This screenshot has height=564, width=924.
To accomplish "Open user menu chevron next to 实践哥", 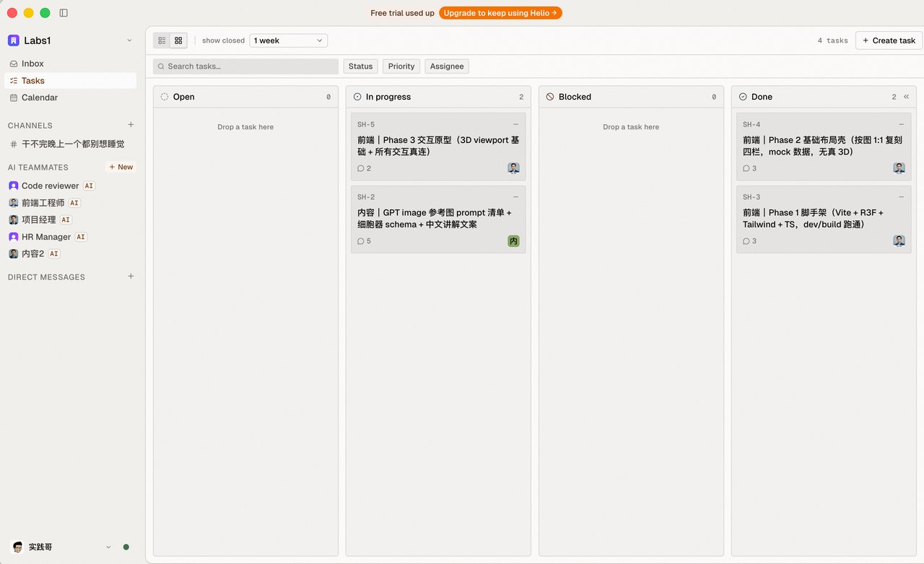I will click(x=108, y=547).
